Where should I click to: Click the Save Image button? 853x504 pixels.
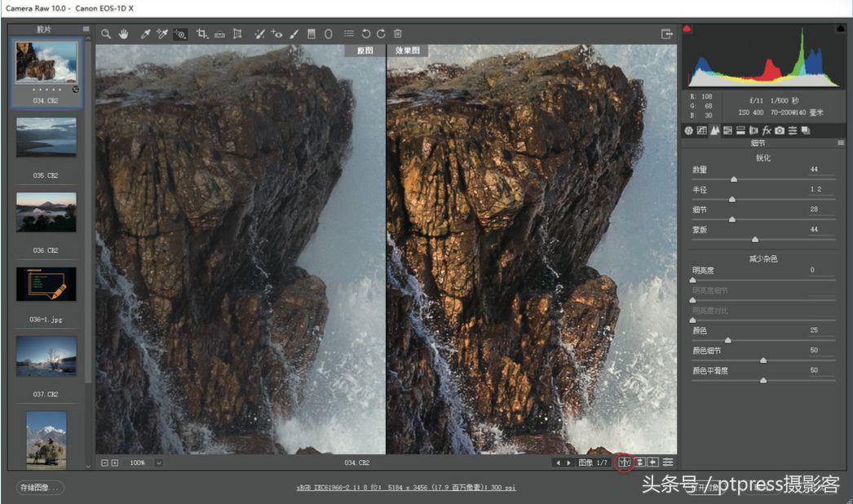[40, 488]
